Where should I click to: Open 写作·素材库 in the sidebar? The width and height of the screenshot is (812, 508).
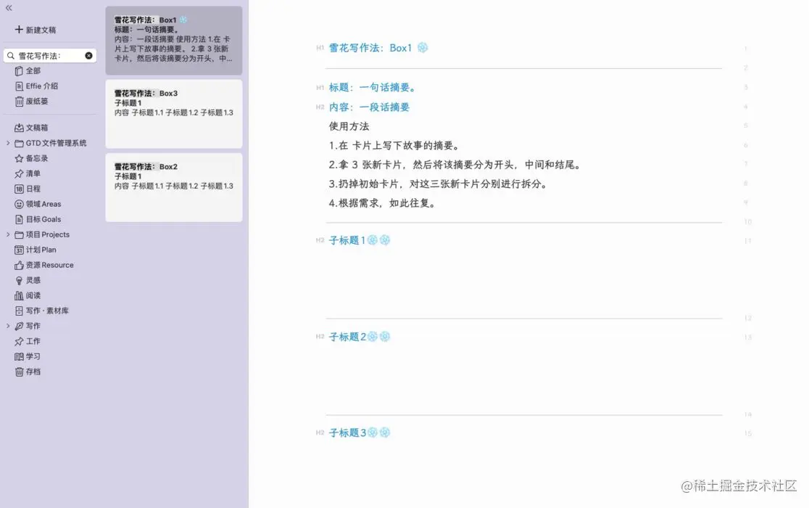click(47, 311)
